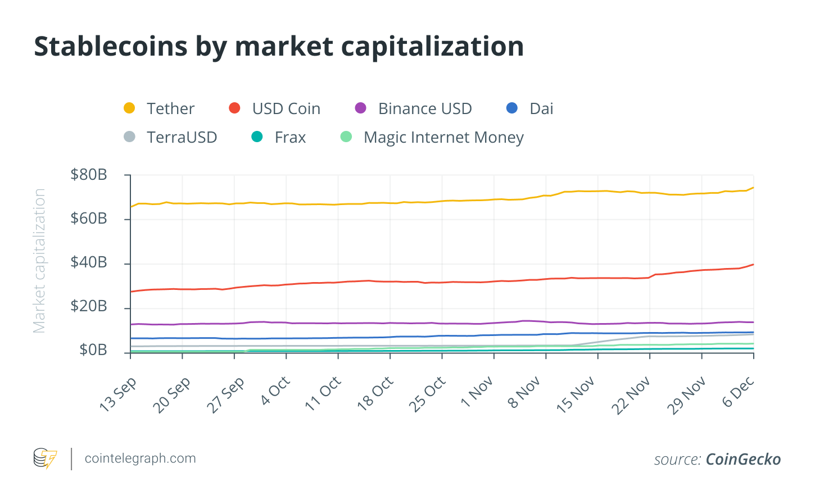Hide the TerraUSD series via legend label

(x=182, y=137)
